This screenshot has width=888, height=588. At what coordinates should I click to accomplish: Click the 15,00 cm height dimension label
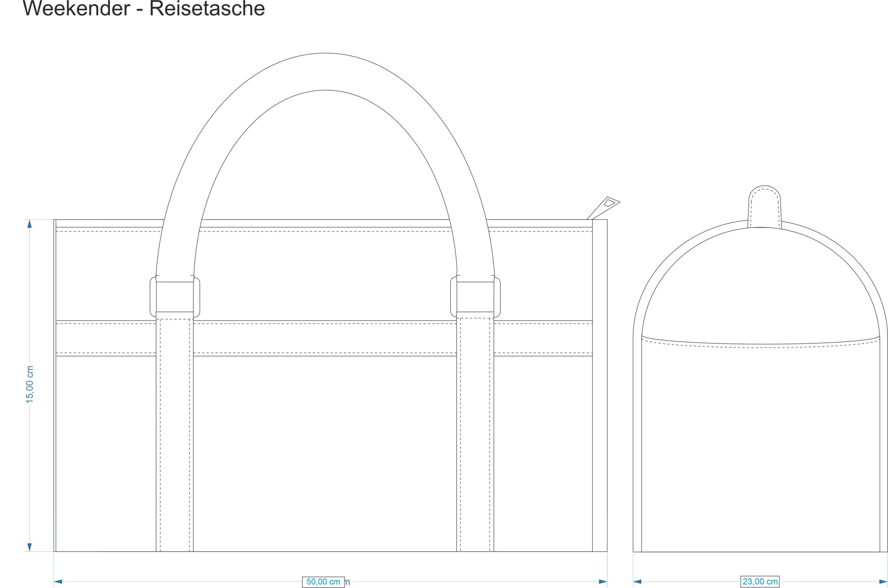click(29, 385)
